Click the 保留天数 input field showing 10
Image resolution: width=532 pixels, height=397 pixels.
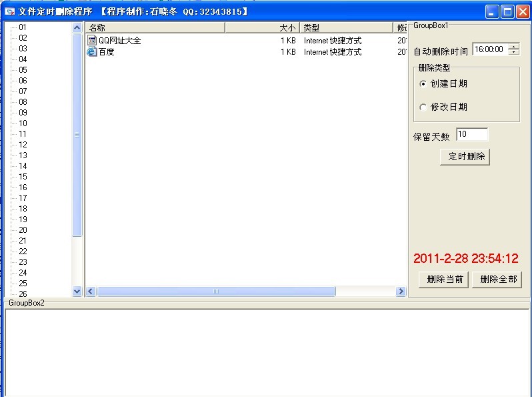[472, 135]
